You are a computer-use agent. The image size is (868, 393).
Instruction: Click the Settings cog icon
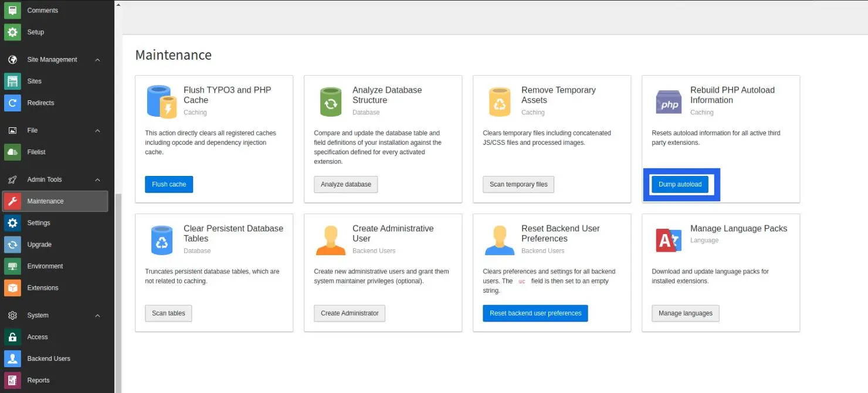(x=12, y=223)
